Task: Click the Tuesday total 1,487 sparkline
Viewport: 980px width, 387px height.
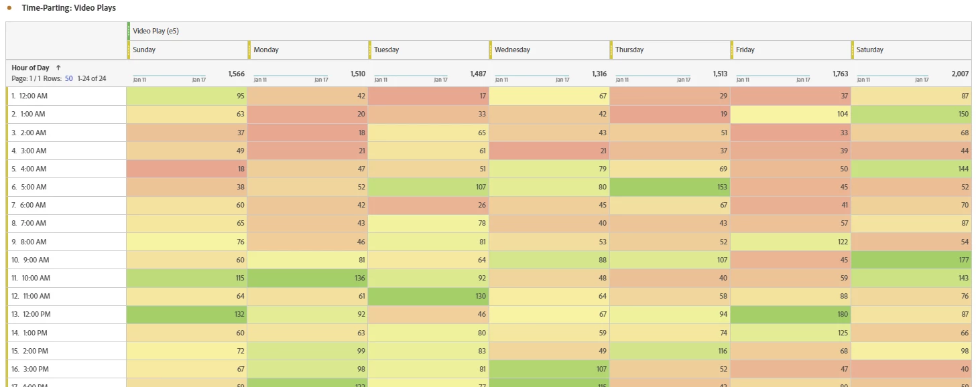Action: [410, 76]
